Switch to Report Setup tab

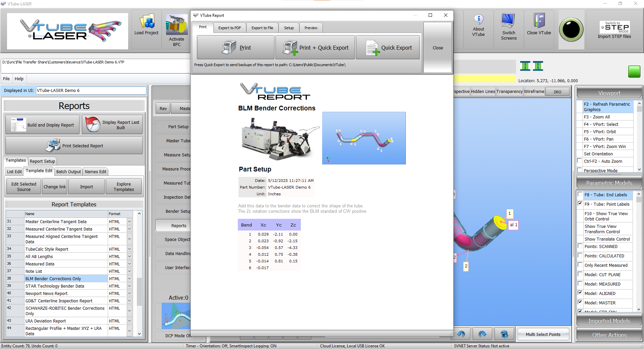point(42,161)
